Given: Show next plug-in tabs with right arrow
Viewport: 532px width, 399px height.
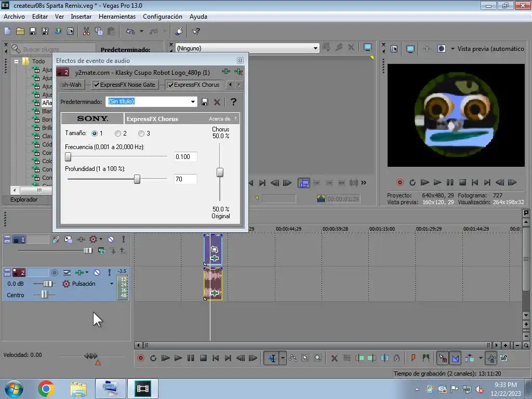Looking at the screenshot, I should (x=239, y=85).
